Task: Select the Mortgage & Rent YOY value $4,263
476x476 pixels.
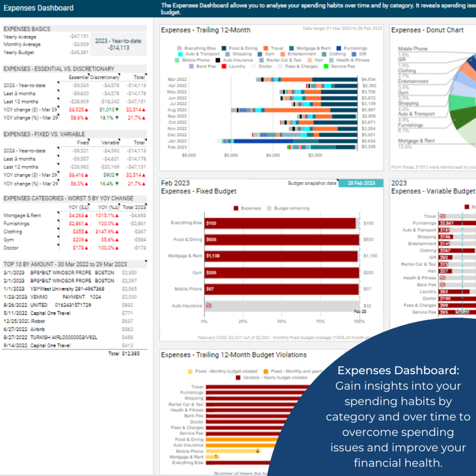Action: (78, 216)
